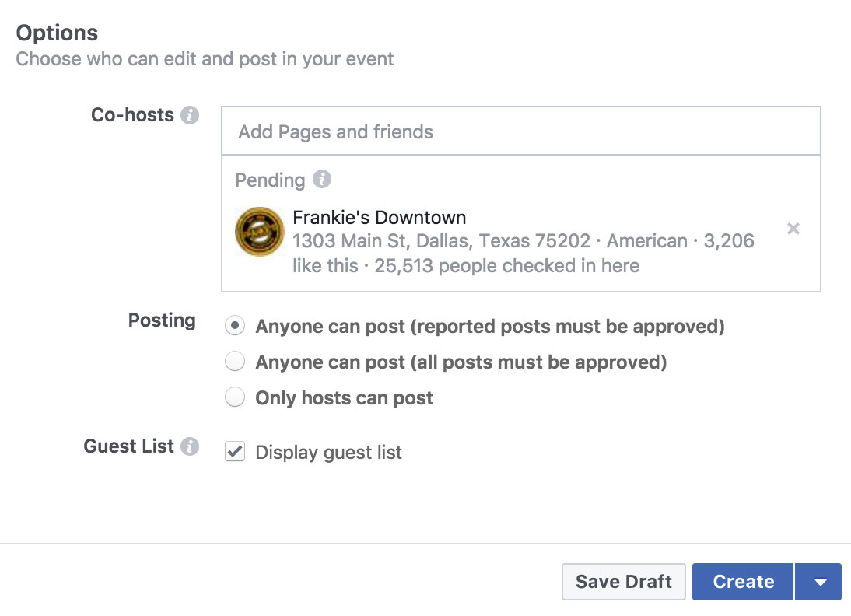851x616 pixels.
Task: Click the Create button
Action: (743, 582)
